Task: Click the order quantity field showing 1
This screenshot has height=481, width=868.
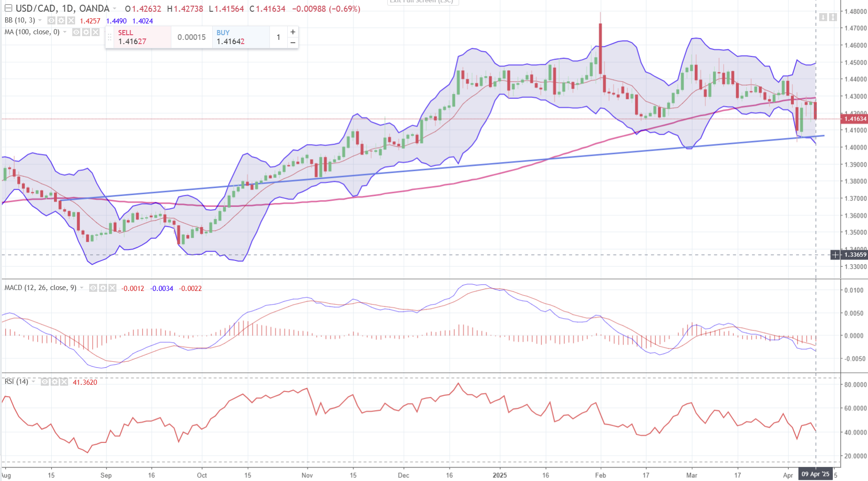Action: coord(278,37)
